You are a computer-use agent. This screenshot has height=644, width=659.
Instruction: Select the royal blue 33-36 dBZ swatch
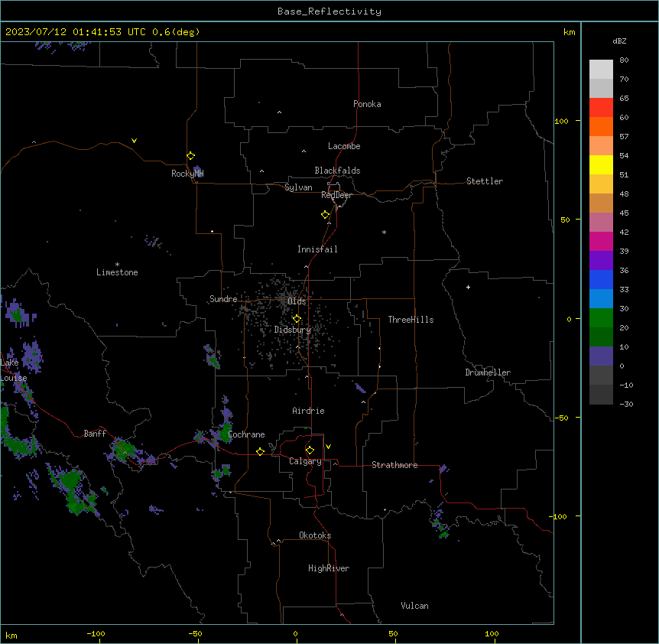601,279
